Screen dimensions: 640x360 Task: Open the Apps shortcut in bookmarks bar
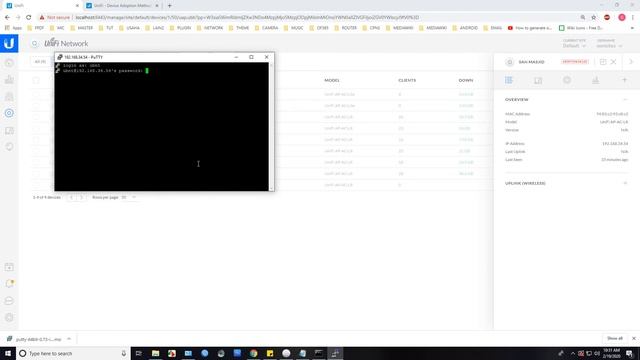pyautogui.click(x=13, y=28)
